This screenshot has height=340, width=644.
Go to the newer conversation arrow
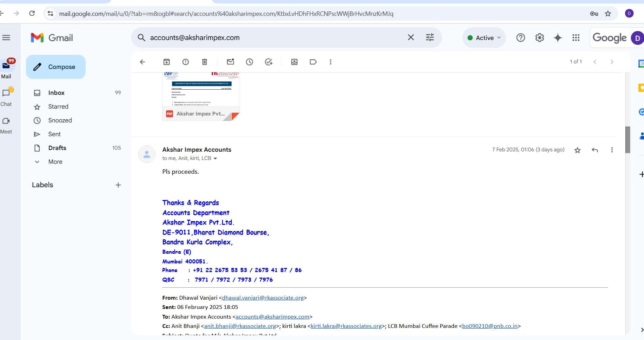pyautogui.click(x=595, y=62)
